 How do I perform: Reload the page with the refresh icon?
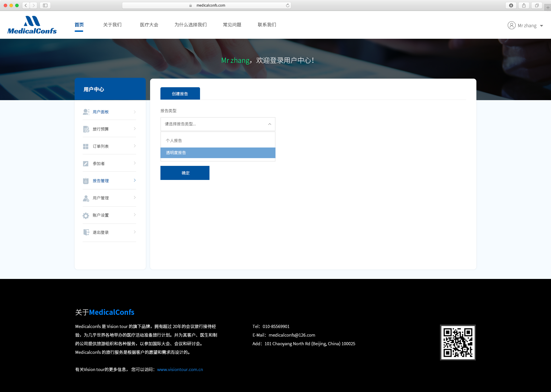pos(287,5)
